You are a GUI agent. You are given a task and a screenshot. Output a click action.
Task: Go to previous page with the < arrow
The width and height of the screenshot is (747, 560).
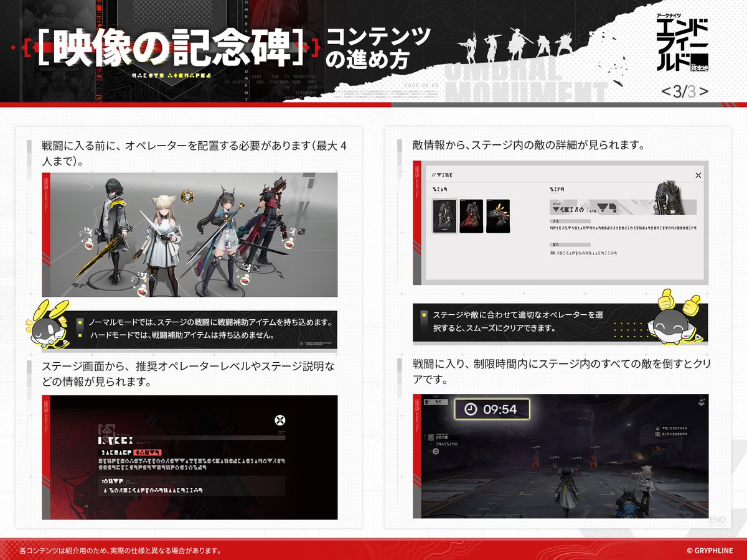[665, 92]
